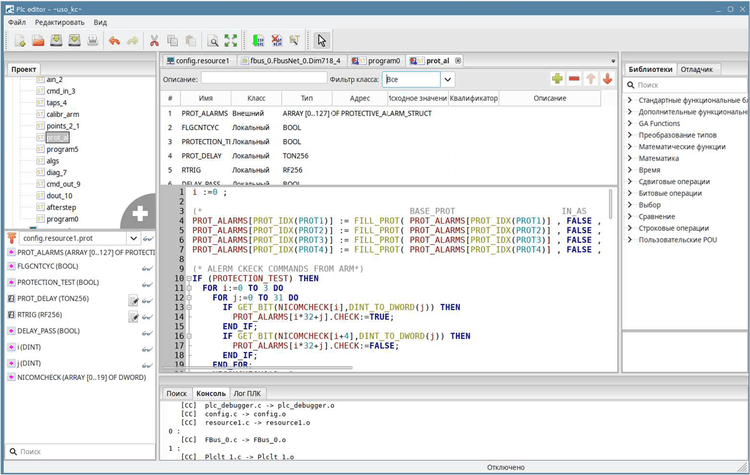Select cmd_out_9 in the project tree

click(x=63, y=184)
